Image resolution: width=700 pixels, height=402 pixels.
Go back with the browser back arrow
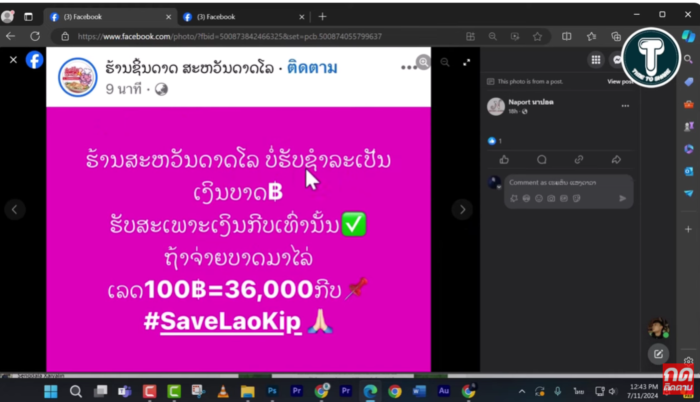coord(11,36)
